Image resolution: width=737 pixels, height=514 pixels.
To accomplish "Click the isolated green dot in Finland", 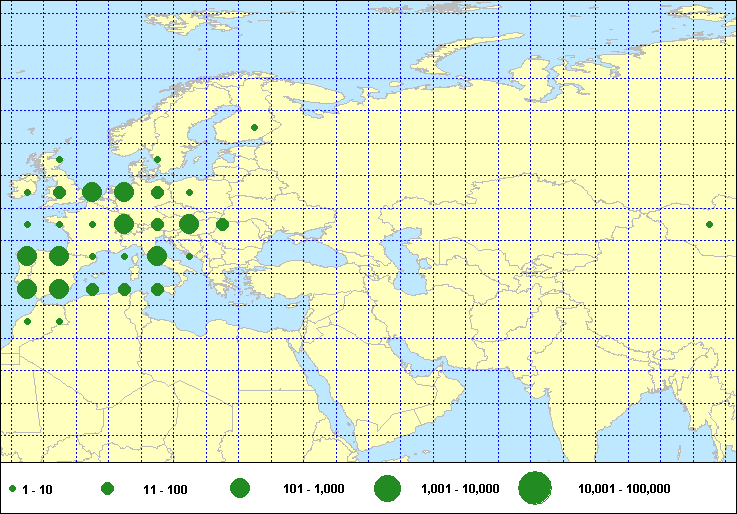I will tap(254, 127).
